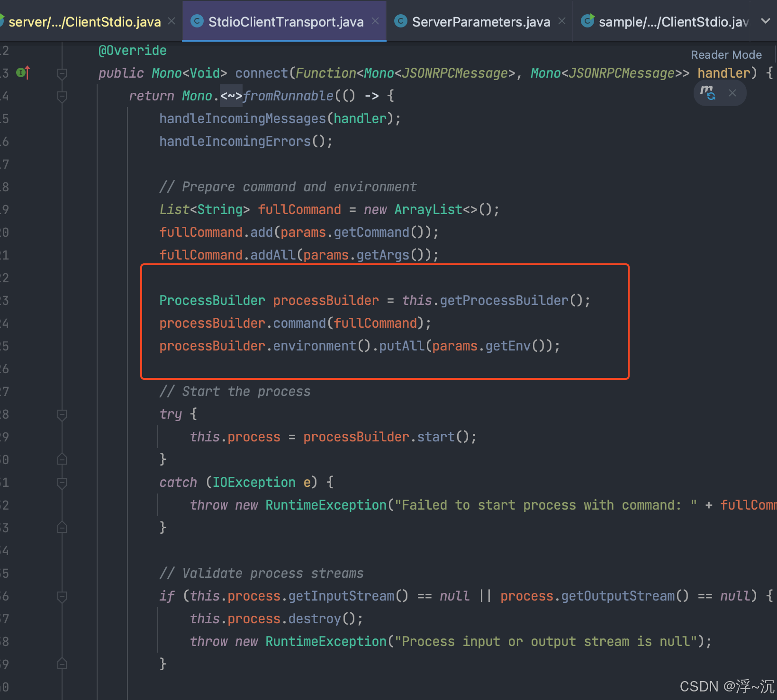Open the hidden tabs dropdown chevron
Screen dimensions: 777x700
coord(766,21)
